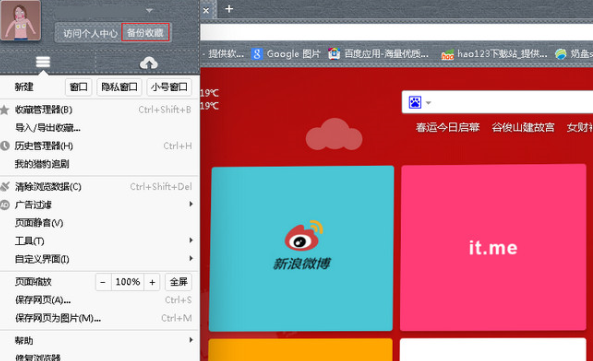593x361 pixels.
Task: Open the search engine selector dropdown arrow
Action: (x=428, y=102)
